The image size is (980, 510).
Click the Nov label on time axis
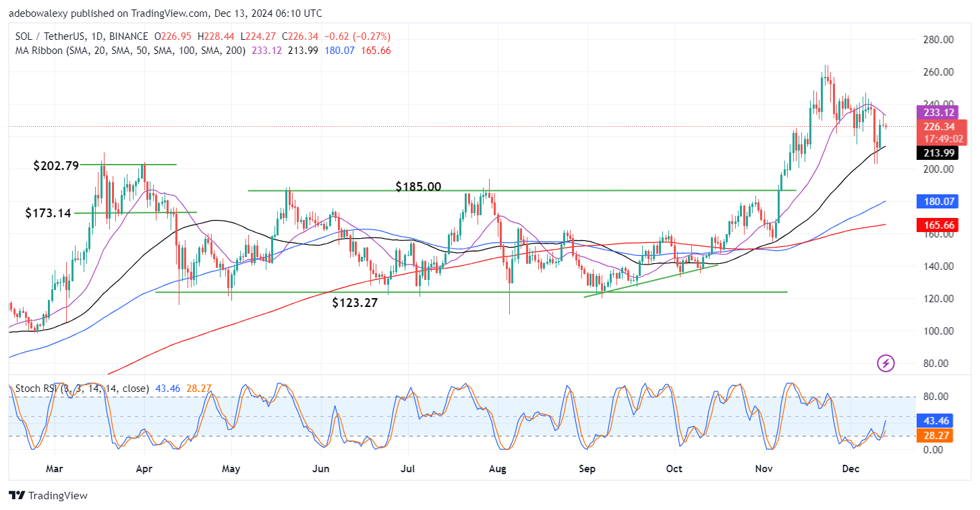(763, 468)
